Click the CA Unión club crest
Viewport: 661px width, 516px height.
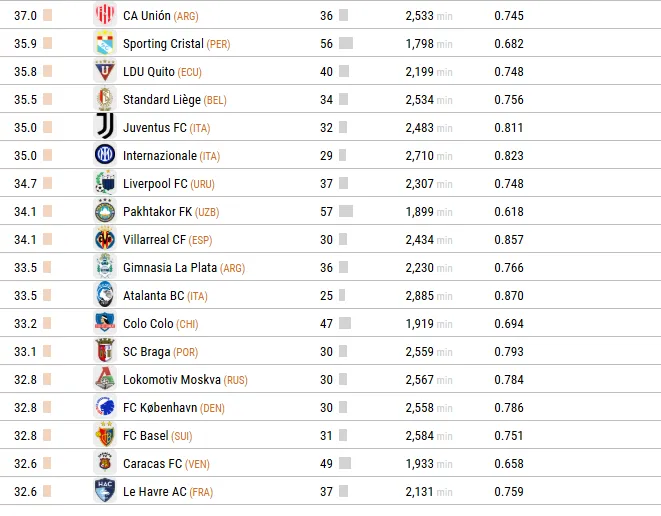click(x=105, y=15)
